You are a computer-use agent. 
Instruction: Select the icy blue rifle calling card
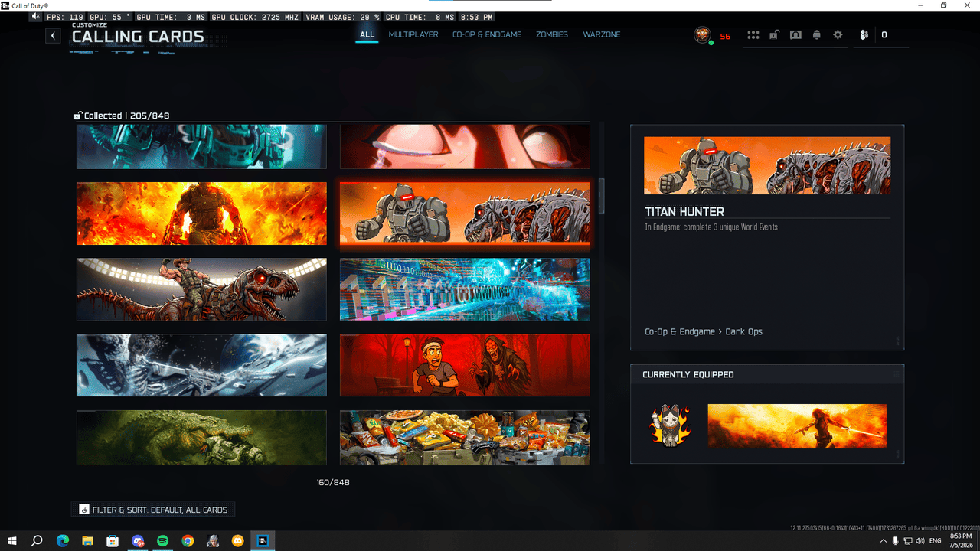pos(201,365)
